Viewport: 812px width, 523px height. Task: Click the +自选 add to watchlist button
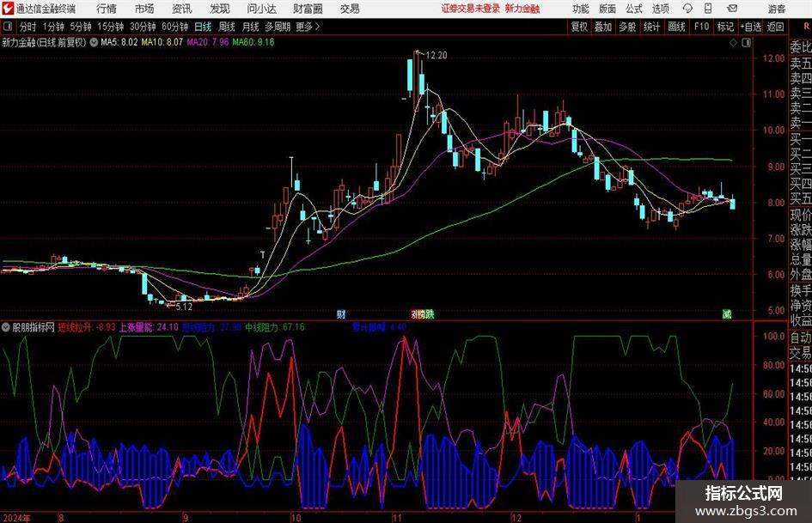750,27
